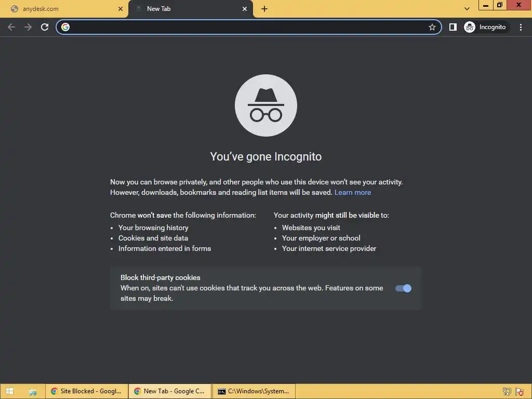This screenshot has width=532, height=399.
Task: Switch to Site Blocked Chrome taskbar window
Action: click(x=87, y=391)
